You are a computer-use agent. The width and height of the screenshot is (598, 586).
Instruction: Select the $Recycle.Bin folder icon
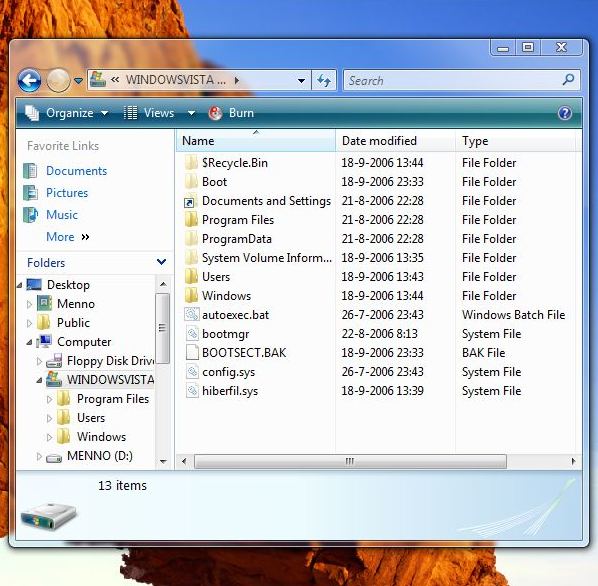[x=191, y=163]
